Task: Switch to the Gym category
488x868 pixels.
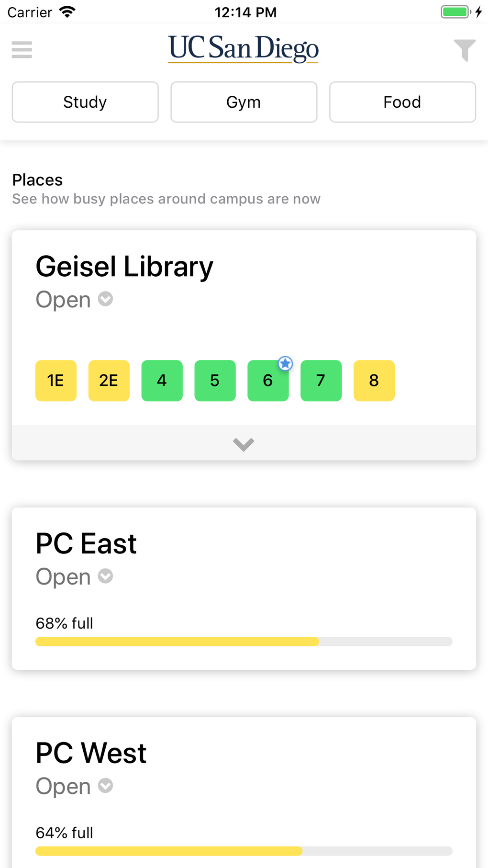Action: 244,102
